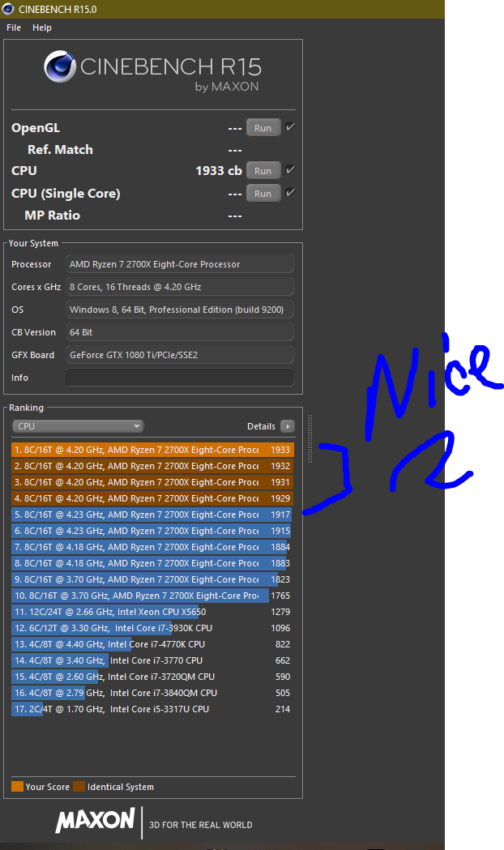Select ranking row 2 scoring 1932
504x850 pixels.
pos(153,466)
